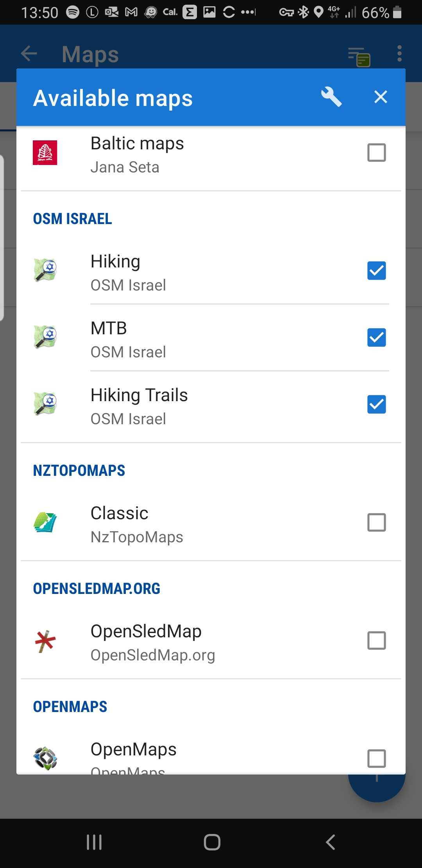
Task: Tap the OSM Israel Hiking map icon
Action: coord(45,270)
